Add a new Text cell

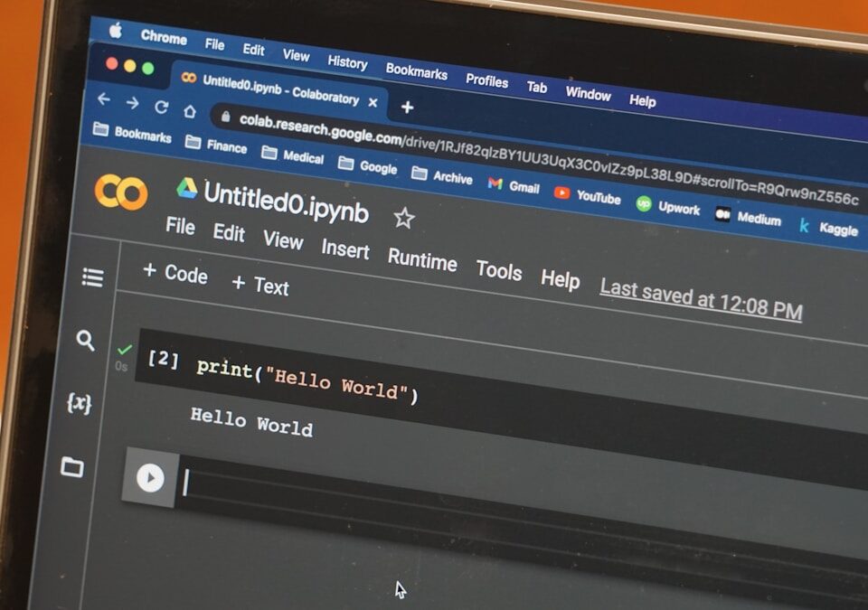(x=260, y=285)
